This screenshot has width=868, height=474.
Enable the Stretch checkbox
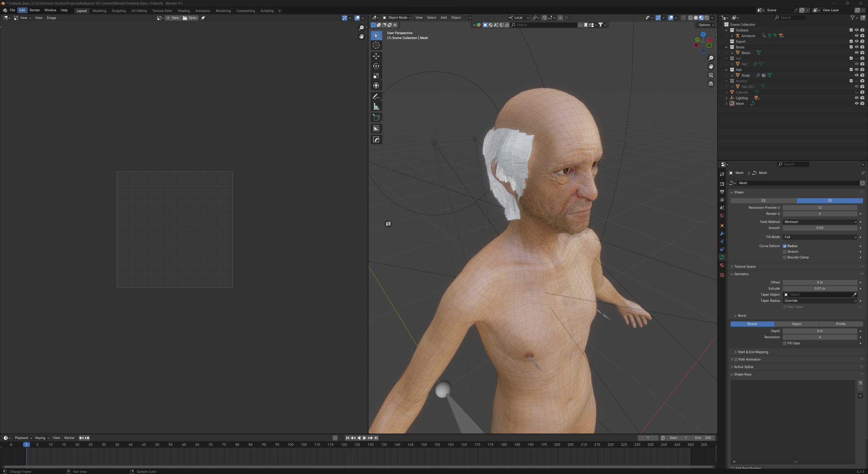pos(785,252)
